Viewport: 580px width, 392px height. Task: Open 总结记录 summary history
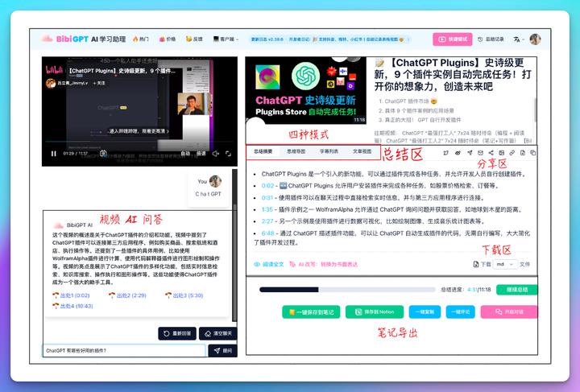[491, 39]
